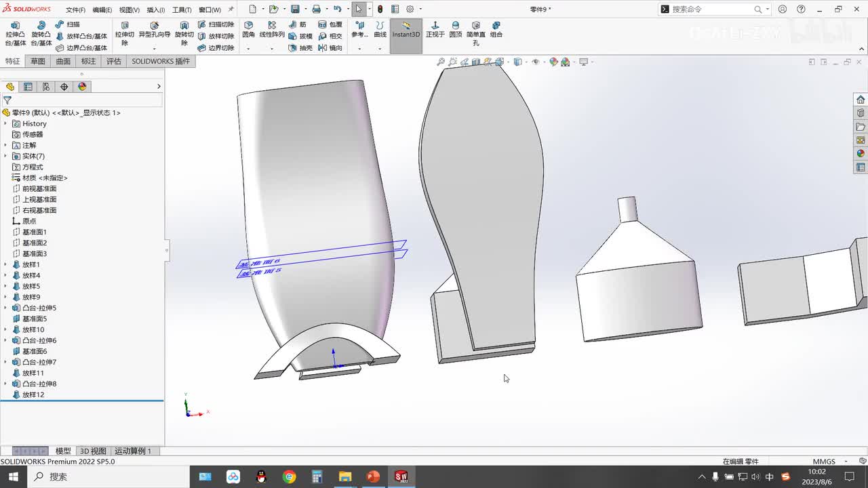Switch to the 3D 视图 bottom tab
The height and width of the screenshot is (488, 868).
[93, 451]
